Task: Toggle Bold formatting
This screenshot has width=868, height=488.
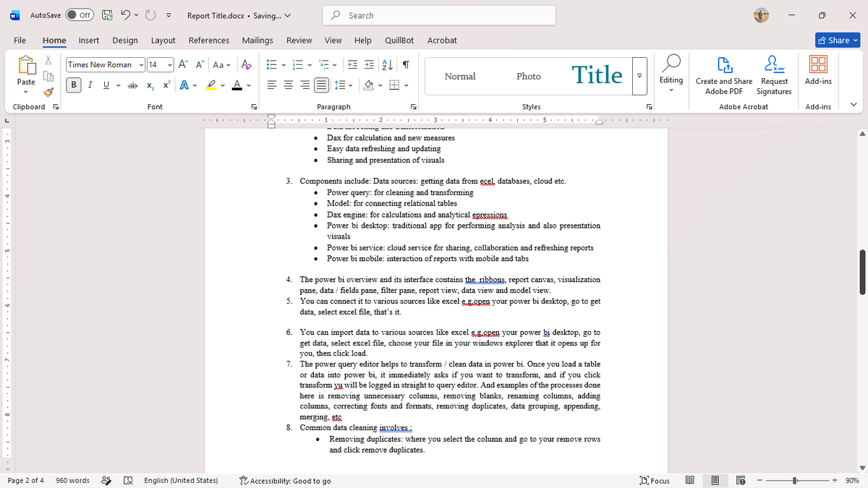Action: (74, 85)
